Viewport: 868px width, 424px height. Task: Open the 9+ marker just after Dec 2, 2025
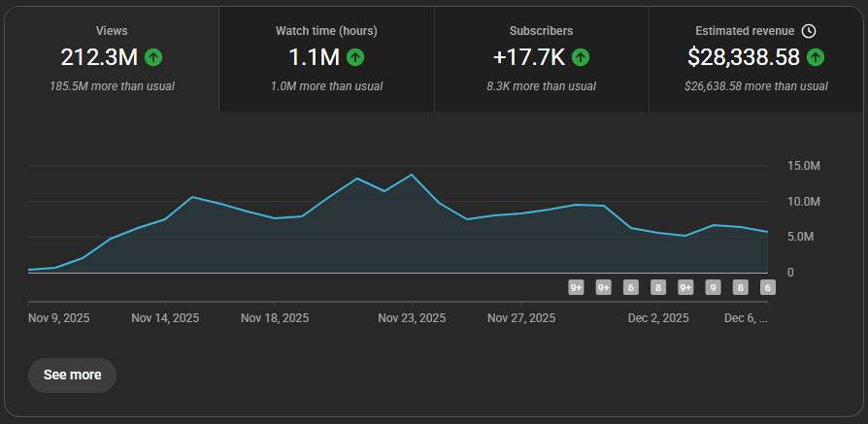coord(685,288)
